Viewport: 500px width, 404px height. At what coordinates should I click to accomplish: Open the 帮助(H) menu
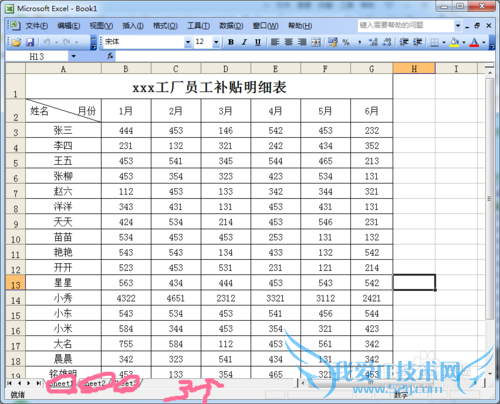pyautogui.click(x=300, y=26)
